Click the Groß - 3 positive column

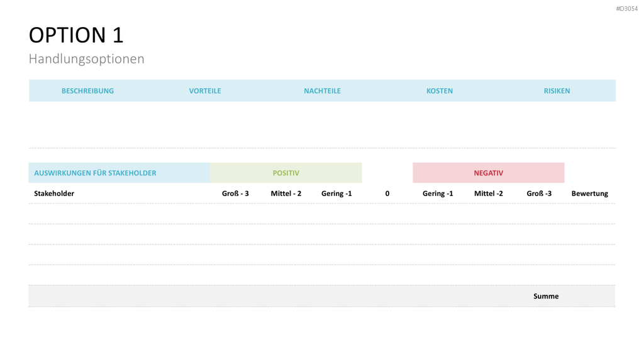[x=235, y=194]
